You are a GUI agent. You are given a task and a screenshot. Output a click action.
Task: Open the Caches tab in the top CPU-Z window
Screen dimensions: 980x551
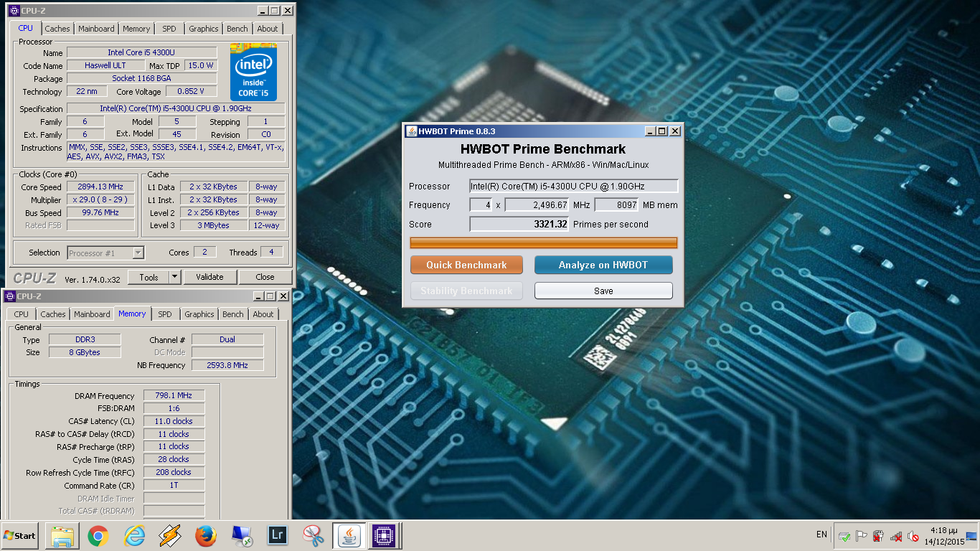coord(57,29)
